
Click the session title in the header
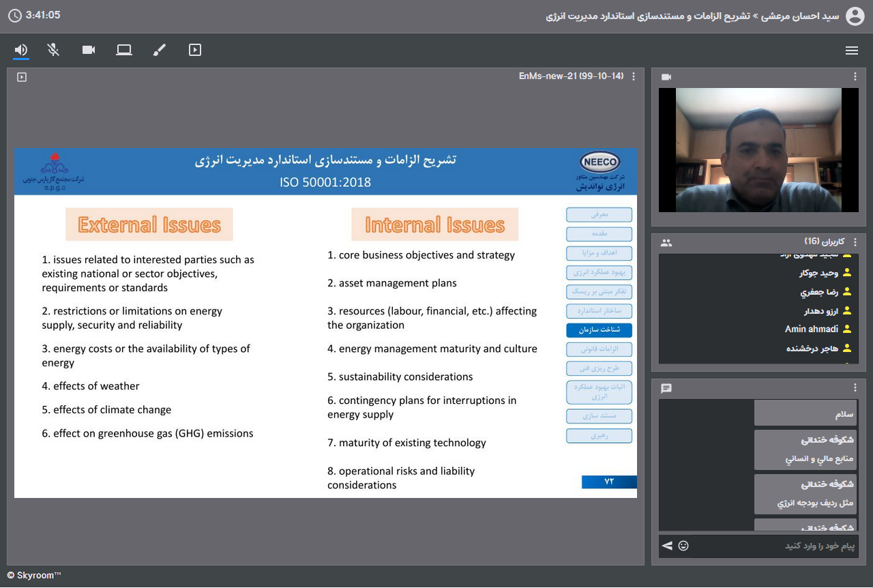pos(692,16)
